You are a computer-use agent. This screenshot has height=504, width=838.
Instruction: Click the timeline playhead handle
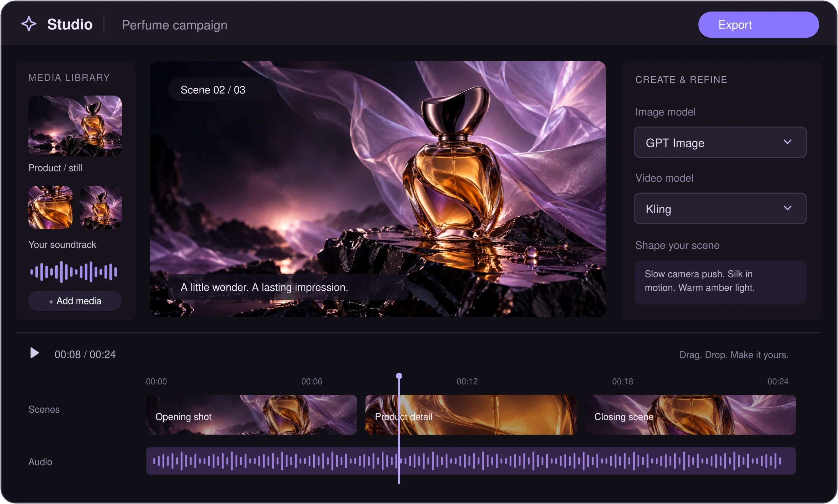399,376
